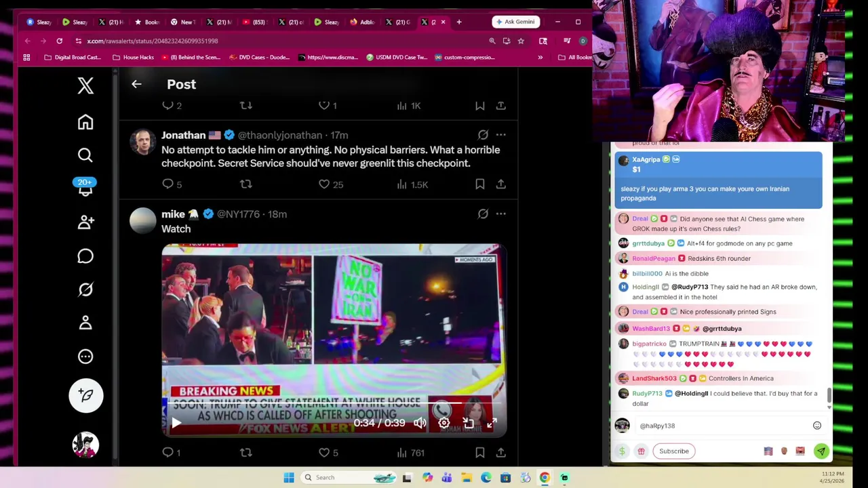Switch to the Adblo tab

point(362,22)
